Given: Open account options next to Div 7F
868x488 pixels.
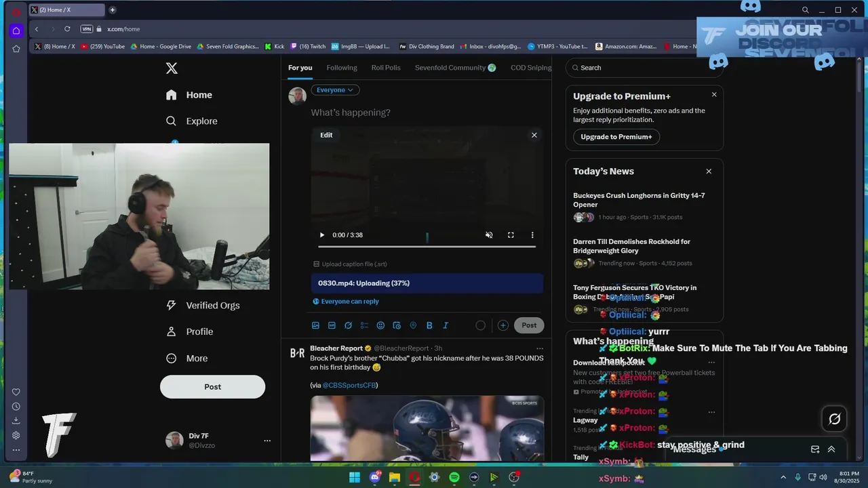Looking at the screenshot, I should coord(267,441).
